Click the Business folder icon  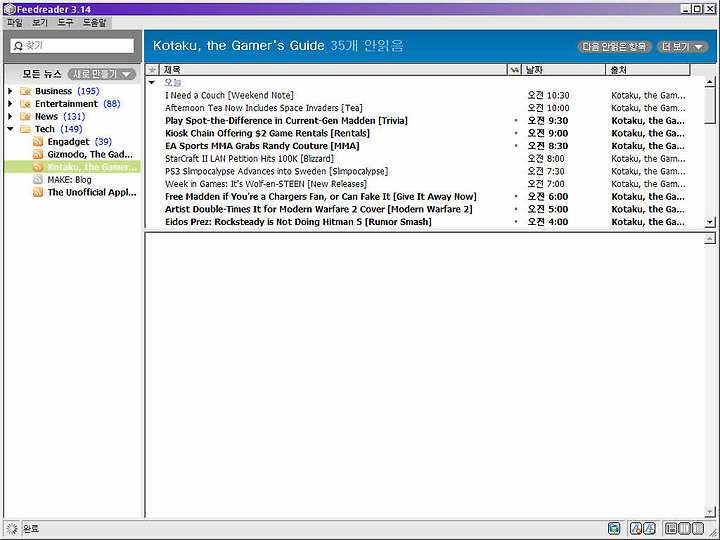click(x=25, y=91)
